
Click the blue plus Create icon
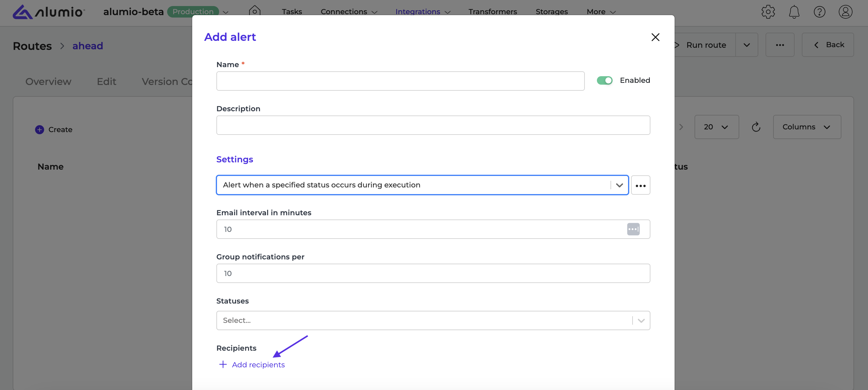(x=39, y=130)
